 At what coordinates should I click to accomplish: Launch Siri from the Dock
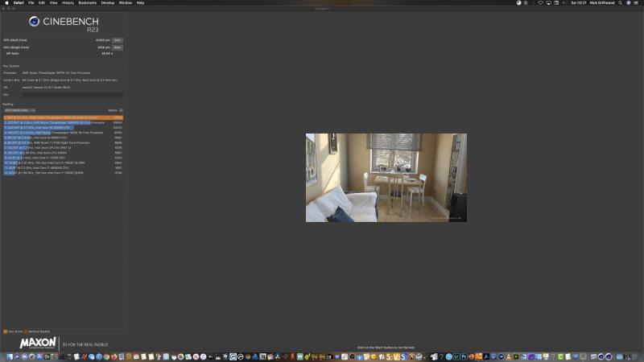tap(17, 356)
